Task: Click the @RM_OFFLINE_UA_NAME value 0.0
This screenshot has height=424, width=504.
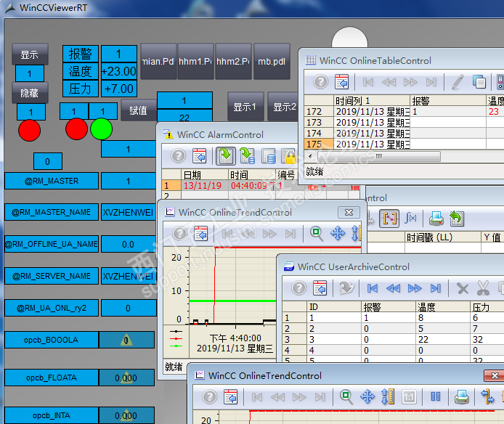Action: click(x=129, y=244)
